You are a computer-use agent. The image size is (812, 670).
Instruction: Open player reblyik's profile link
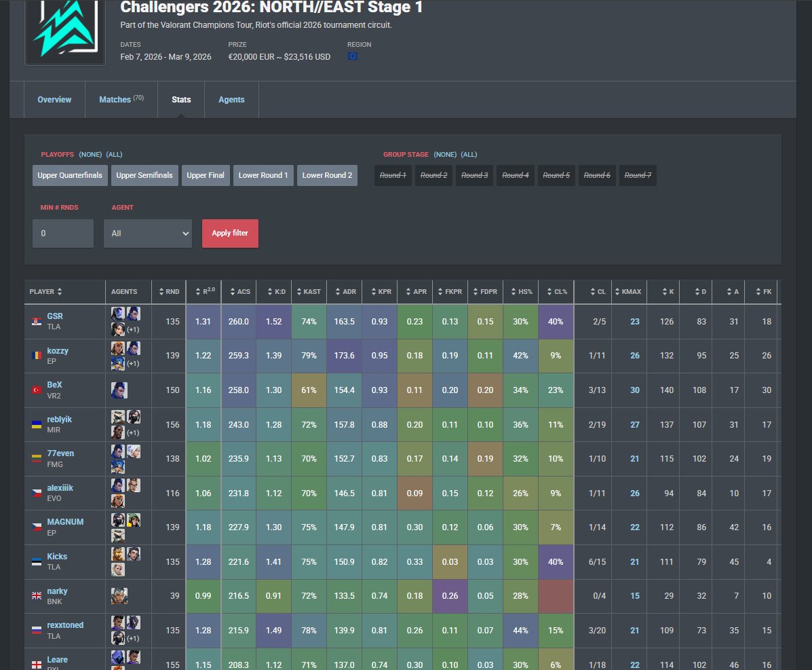coord(60,420)
